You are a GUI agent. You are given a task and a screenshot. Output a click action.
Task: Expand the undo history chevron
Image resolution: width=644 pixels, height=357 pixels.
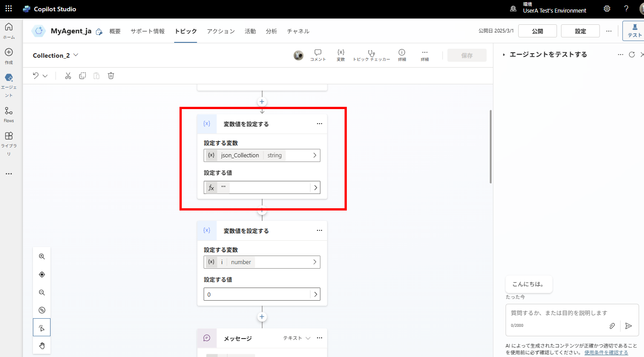(45, 75)
